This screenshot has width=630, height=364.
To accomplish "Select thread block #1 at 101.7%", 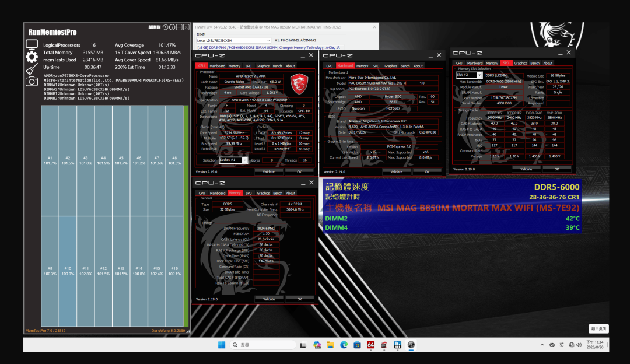I will point(50,160).
